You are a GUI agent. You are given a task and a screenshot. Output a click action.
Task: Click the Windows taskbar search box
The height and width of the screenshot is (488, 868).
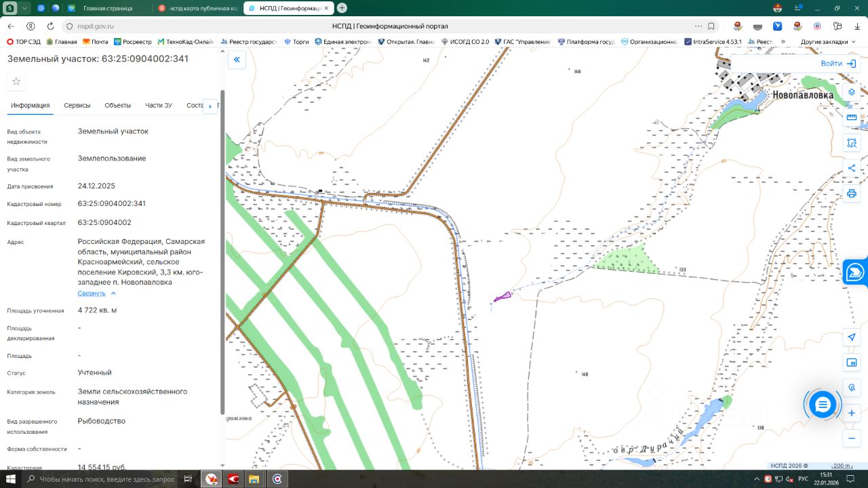pos(100,479)
